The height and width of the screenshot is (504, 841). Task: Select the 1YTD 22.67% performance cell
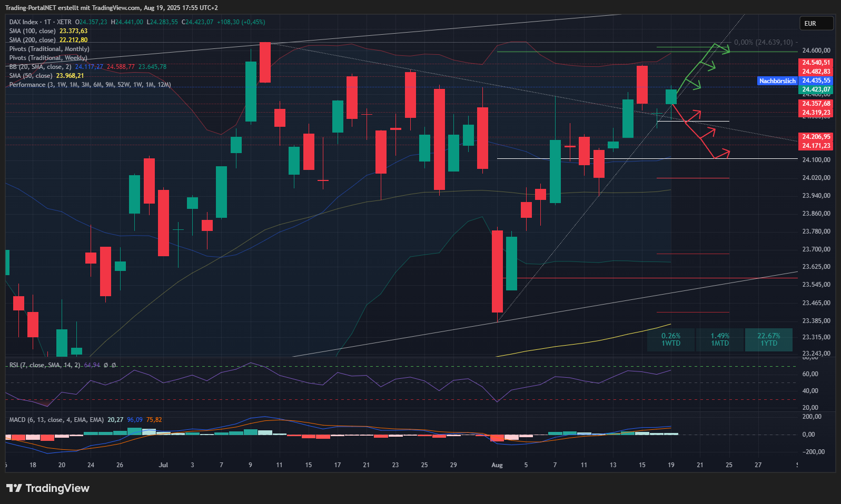(768, 339)
